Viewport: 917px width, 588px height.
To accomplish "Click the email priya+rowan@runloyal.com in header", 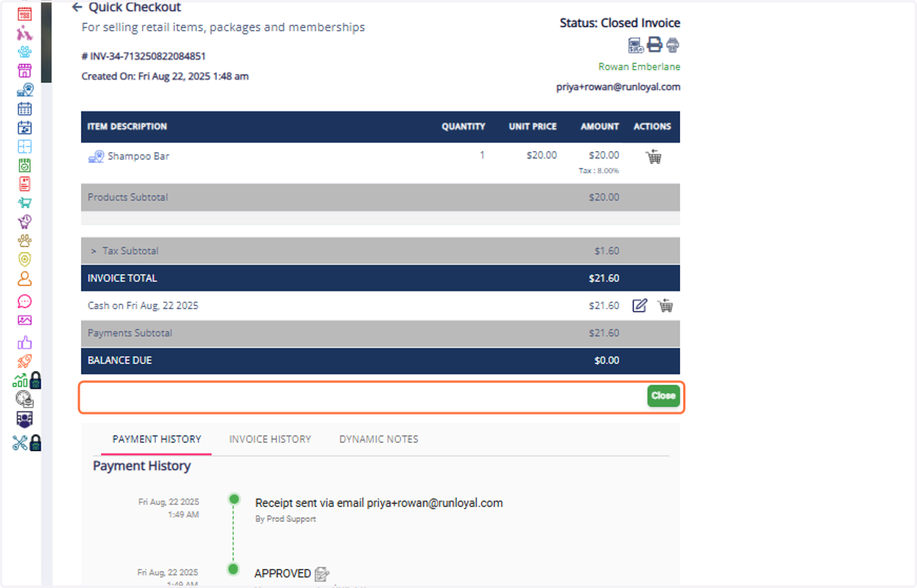I will [x=618, y=87].
